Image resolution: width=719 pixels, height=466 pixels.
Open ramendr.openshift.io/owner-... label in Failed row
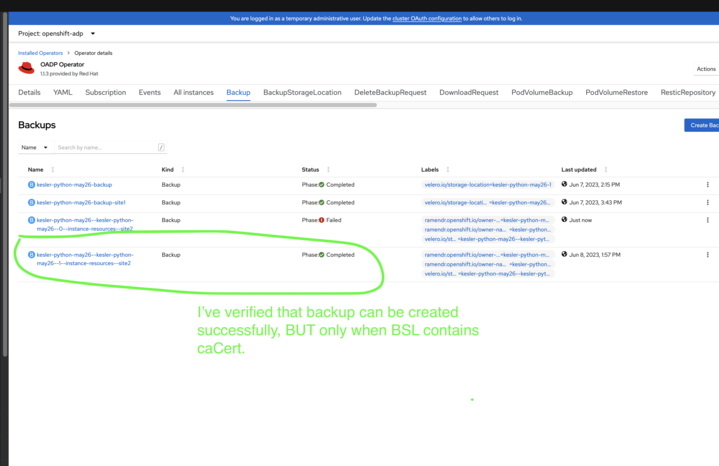click(x=488, y=220)
